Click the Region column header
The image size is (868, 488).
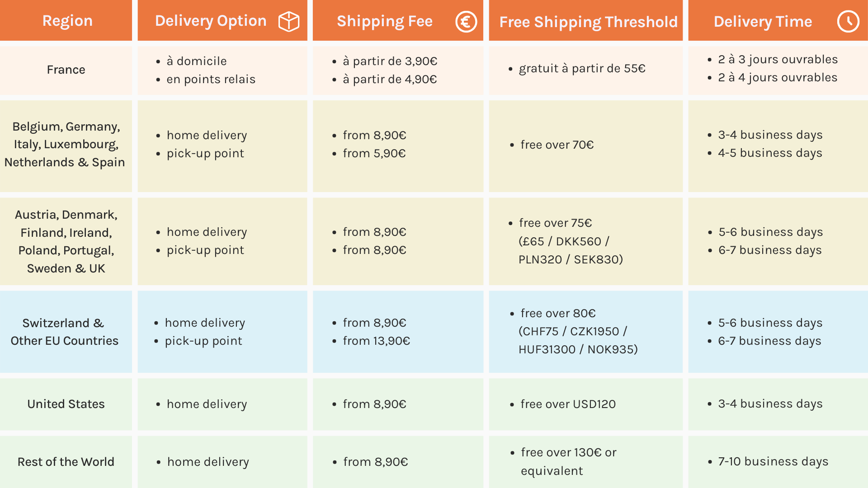pos(67,21)
